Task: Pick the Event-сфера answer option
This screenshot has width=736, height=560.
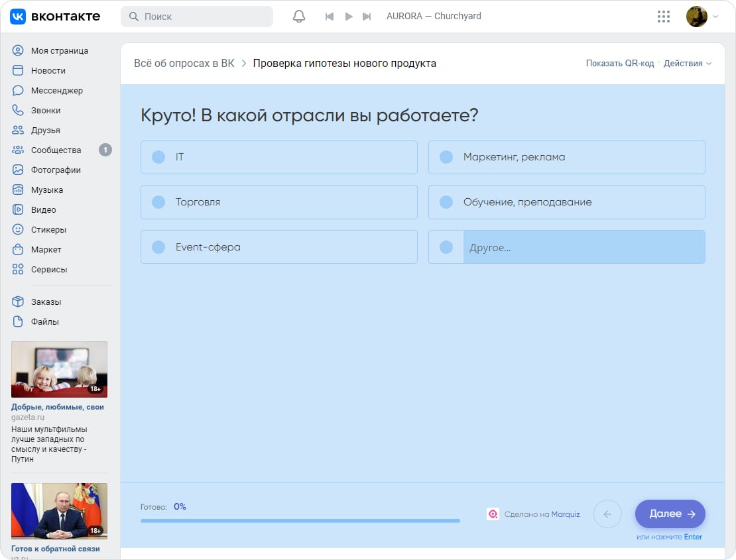Action: tap(278, 247)
